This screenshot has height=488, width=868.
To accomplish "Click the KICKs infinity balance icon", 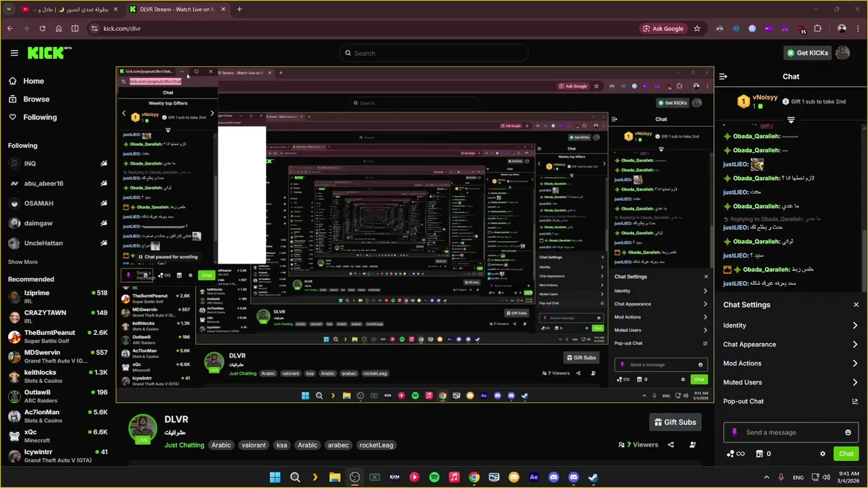I will tap(736, 454).
